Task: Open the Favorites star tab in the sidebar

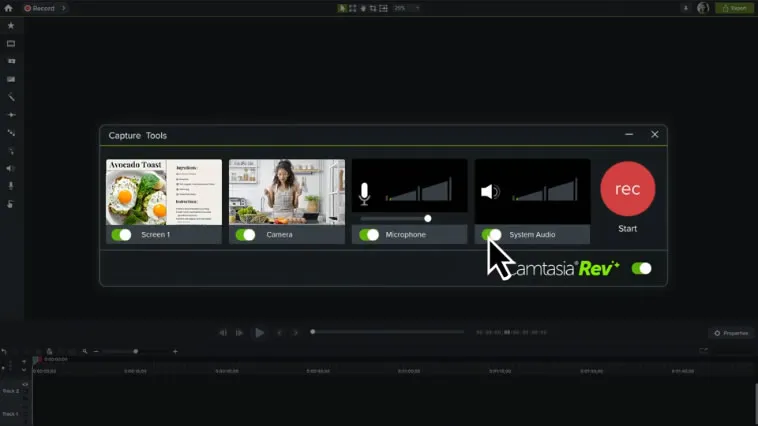Action: 11,26
